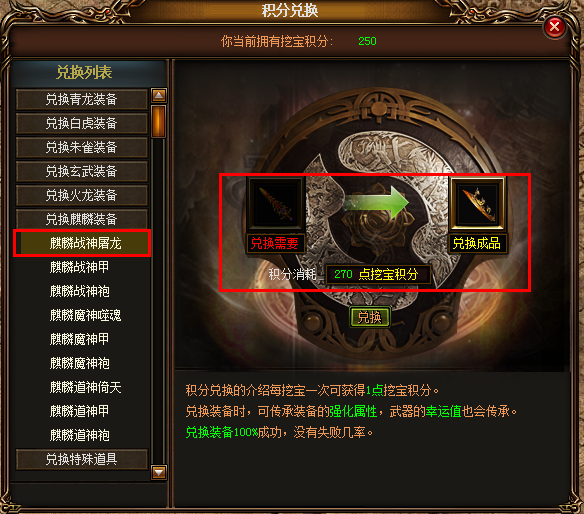
Task: Close the 积分兑换 window with red X
Action: pyautogui.click(x=554, y=27)
